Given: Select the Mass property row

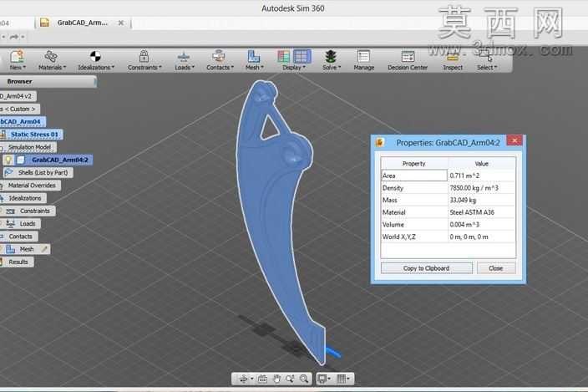Looking at the screenshot, I should click(449, 201).
